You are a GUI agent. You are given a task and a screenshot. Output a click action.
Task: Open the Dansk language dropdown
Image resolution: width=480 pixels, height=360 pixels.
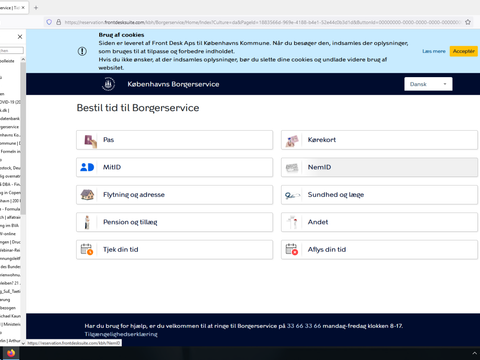click(x=428, y=84)
